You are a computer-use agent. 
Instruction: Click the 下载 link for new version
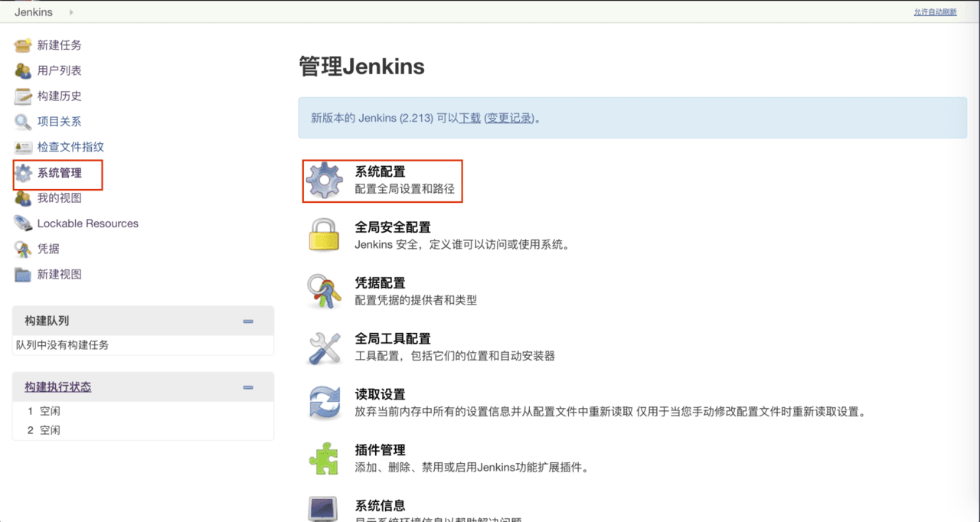[469, 118]
